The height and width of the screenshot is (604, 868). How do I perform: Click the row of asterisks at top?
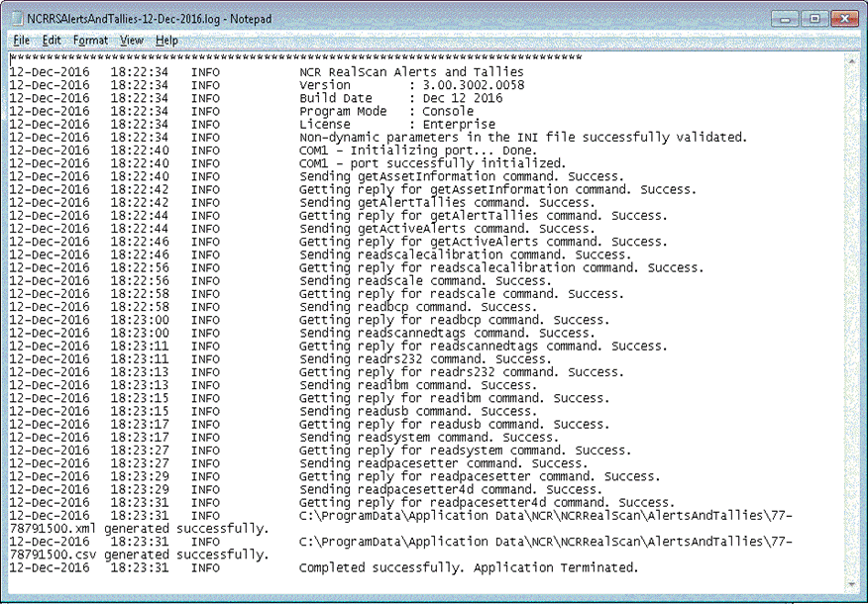(296, 58)
